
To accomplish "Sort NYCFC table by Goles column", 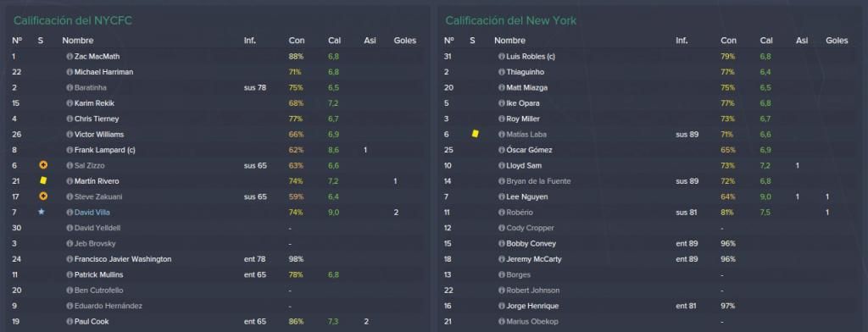I will [404, 41].
